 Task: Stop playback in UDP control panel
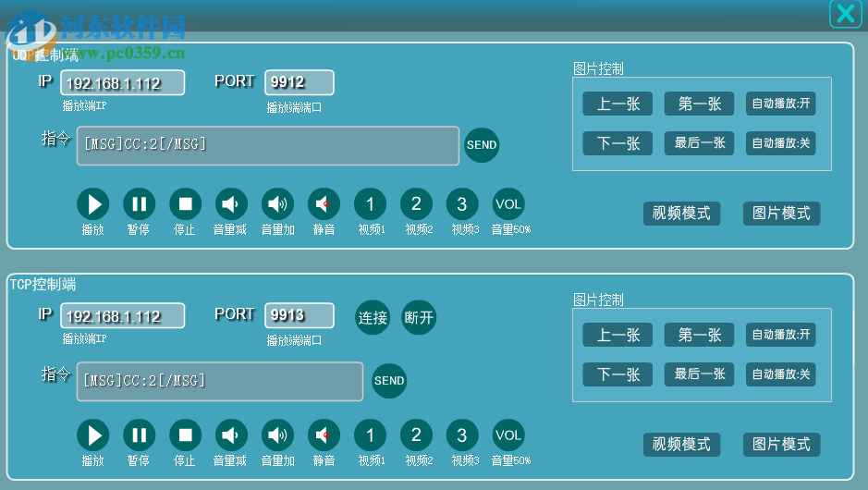(x=186, y=204)
